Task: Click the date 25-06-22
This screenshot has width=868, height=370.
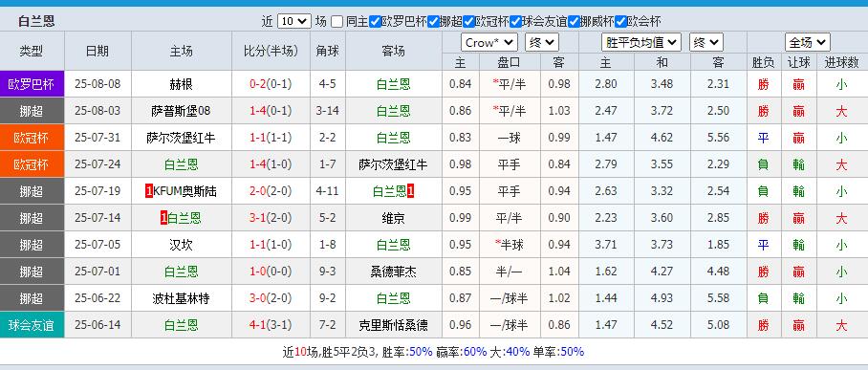Action: click(98, 298)
